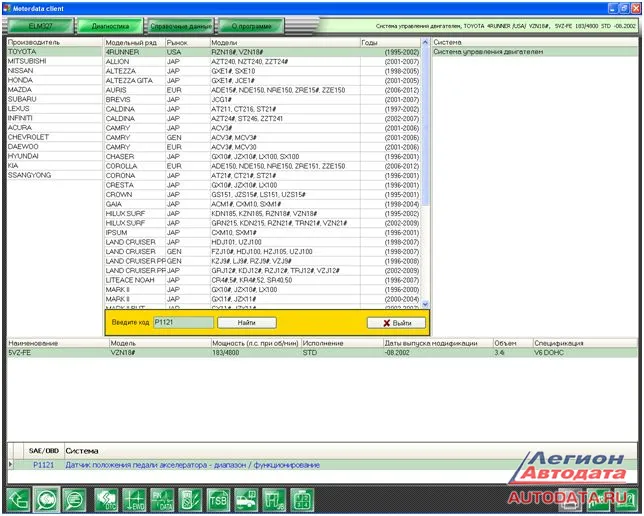Open the EWD wiring diagram icon
The image size is (644, 516).
[134, 500]
